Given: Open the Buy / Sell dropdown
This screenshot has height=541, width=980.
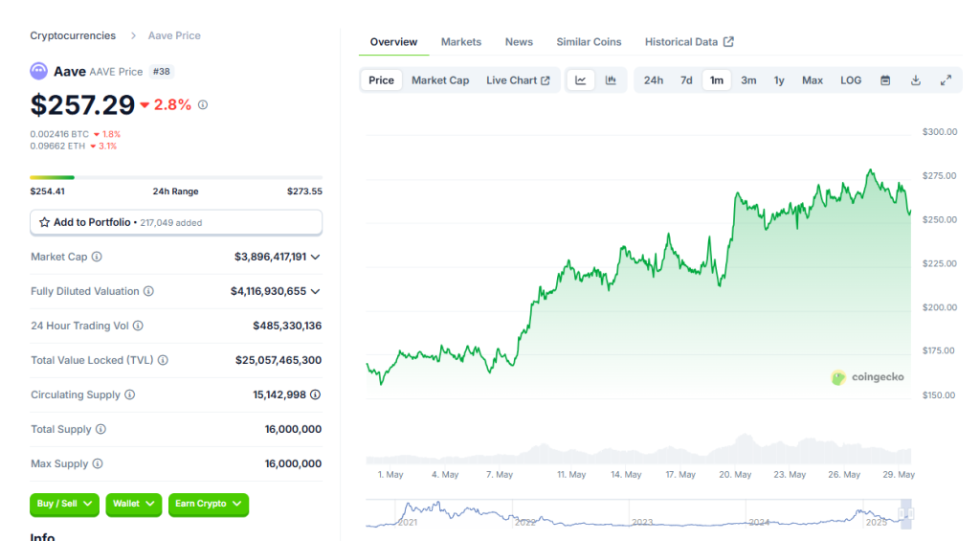Looking at the screenshot, I should [x=64, y=504].
